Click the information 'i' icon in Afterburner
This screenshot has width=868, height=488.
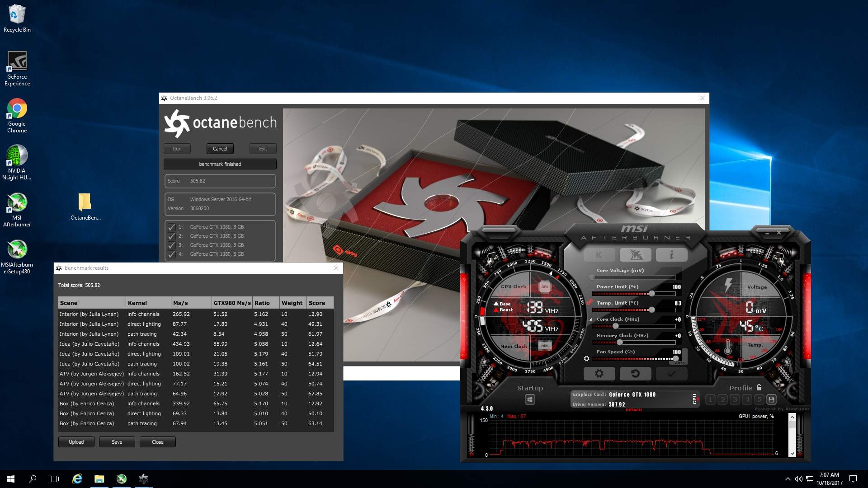[x=671, y=254]
